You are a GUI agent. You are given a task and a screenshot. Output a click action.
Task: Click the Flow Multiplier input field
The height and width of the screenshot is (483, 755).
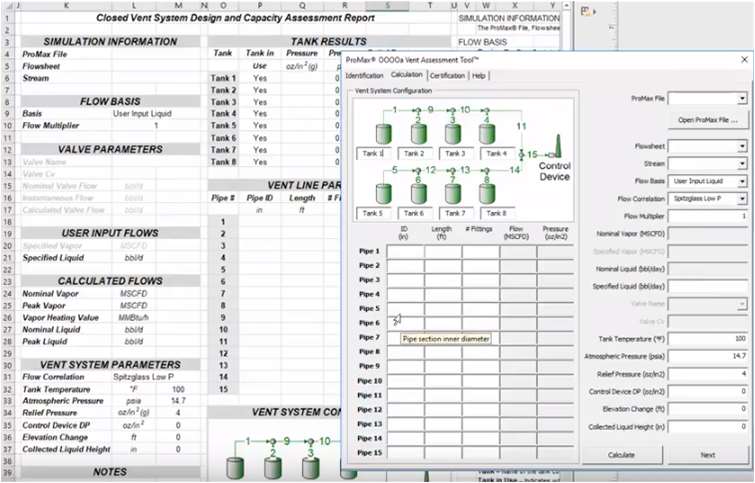coord(707,216)
